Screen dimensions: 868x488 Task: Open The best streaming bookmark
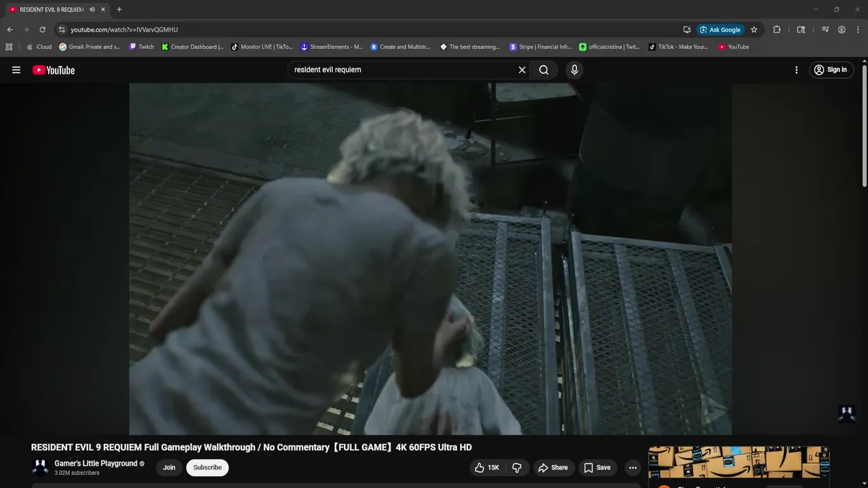pyautogui.click(x=470, y=47)
